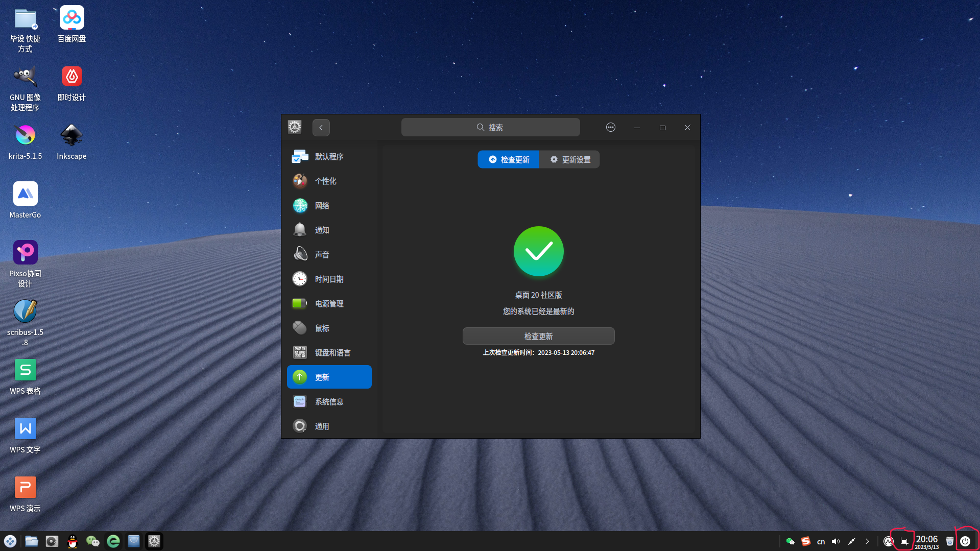Select 更新 update in the sidebar
This screenshot has width=980, height=551.
click(329, 377)
